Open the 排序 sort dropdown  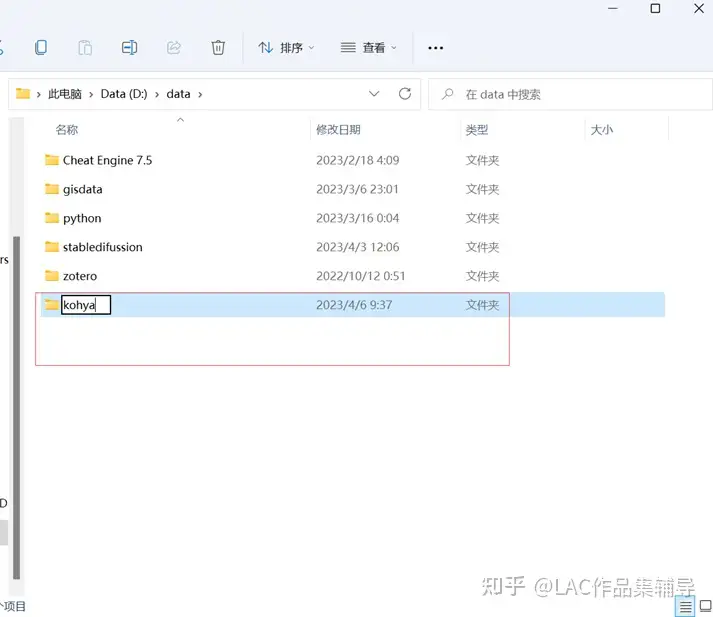pos(286,47)
